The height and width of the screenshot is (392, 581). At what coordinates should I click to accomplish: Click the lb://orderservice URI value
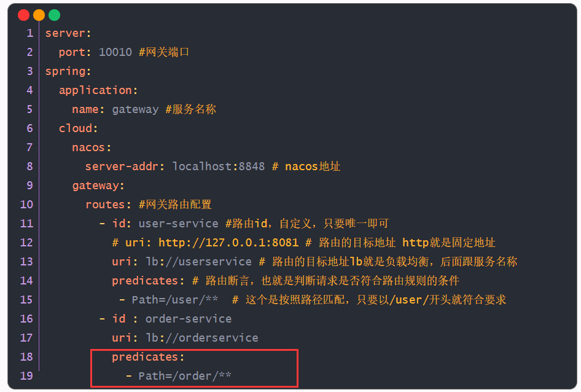tap(201, 338)
